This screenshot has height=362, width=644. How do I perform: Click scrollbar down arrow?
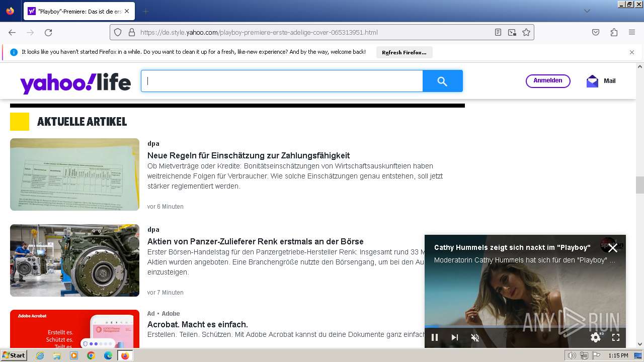tap(639, 344)
